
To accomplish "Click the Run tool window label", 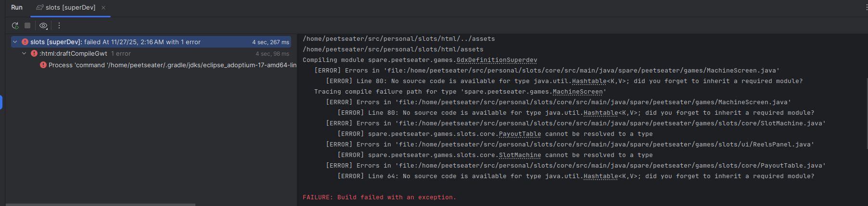I will click(x=17, y=8).
